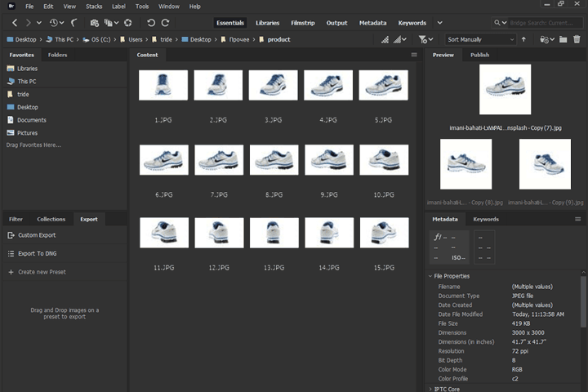Open parent or favorites chevron dropdown
588x392 pixels.
(x=39, y=23)
